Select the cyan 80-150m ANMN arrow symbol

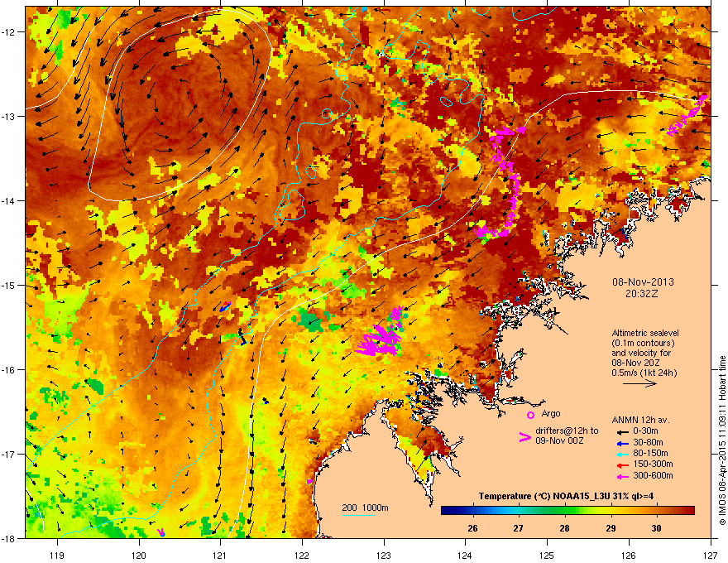[x=622, y=454]
